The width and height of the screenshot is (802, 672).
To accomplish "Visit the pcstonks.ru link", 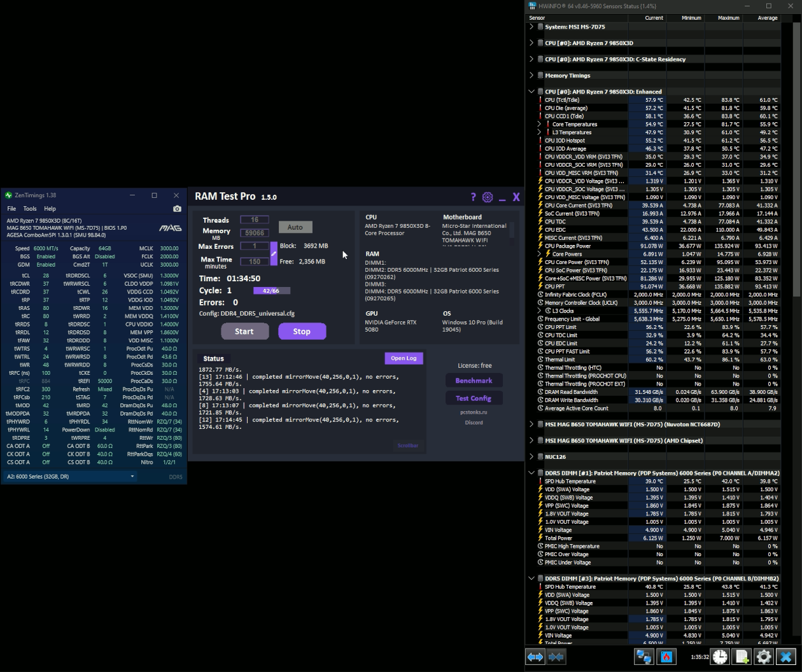I will (x=474, y=412).
